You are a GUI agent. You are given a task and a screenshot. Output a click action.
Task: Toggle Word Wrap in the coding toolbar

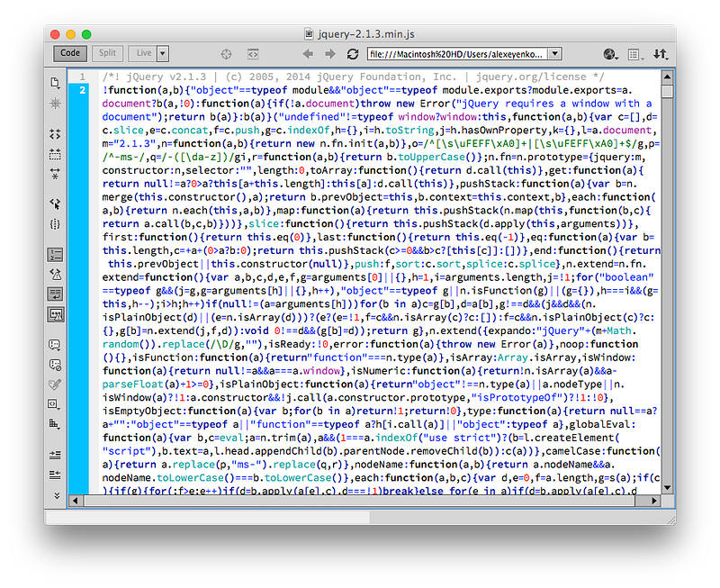coord(55,294)
